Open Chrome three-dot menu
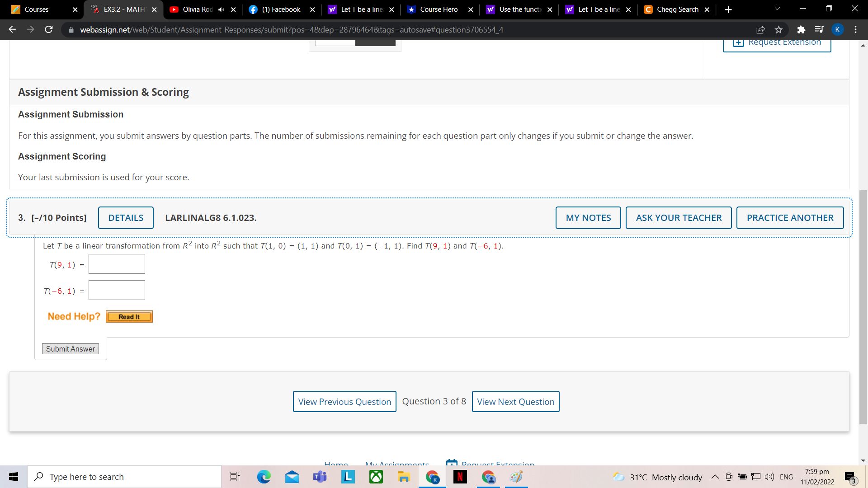 [x=855, y=30]
